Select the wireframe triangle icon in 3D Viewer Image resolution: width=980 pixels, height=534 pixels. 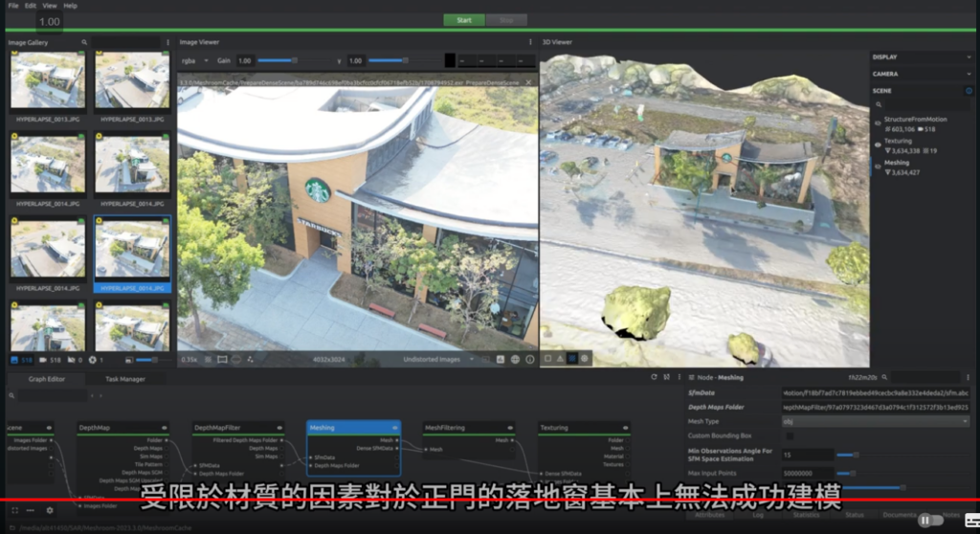pos(560,359)
